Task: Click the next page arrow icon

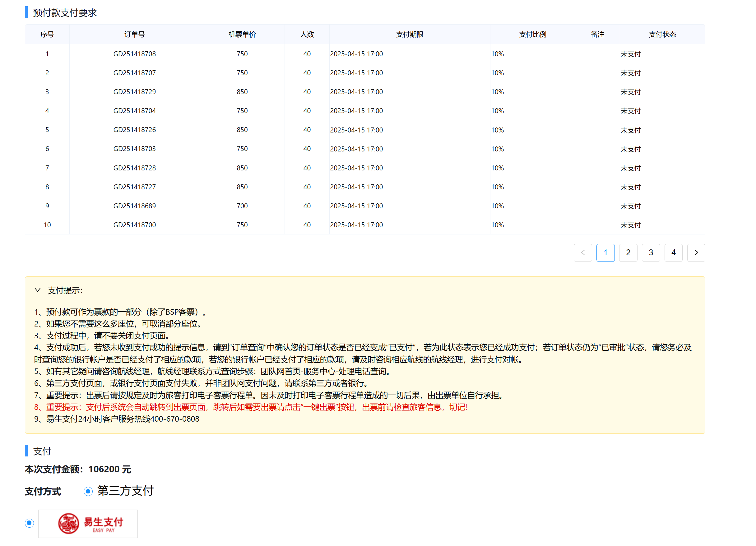Action: pyautogui.click(x=696, y=252)
